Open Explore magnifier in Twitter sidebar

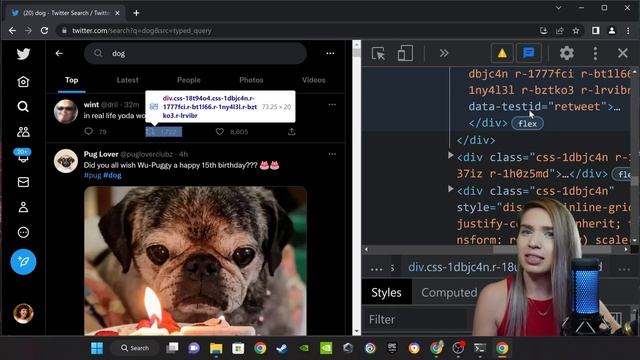click(23, 107)
